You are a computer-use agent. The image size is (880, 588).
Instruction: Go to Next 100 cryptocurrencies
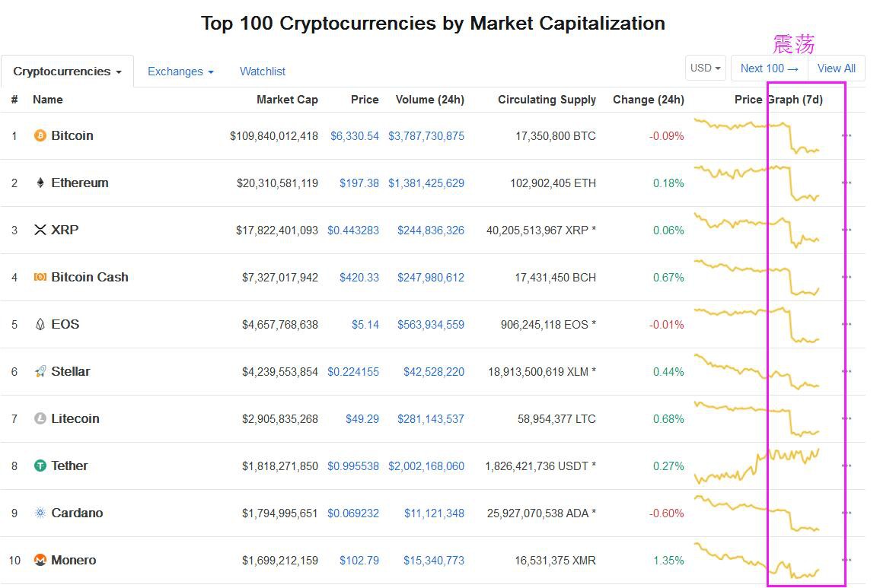click(x=769, y=68)
